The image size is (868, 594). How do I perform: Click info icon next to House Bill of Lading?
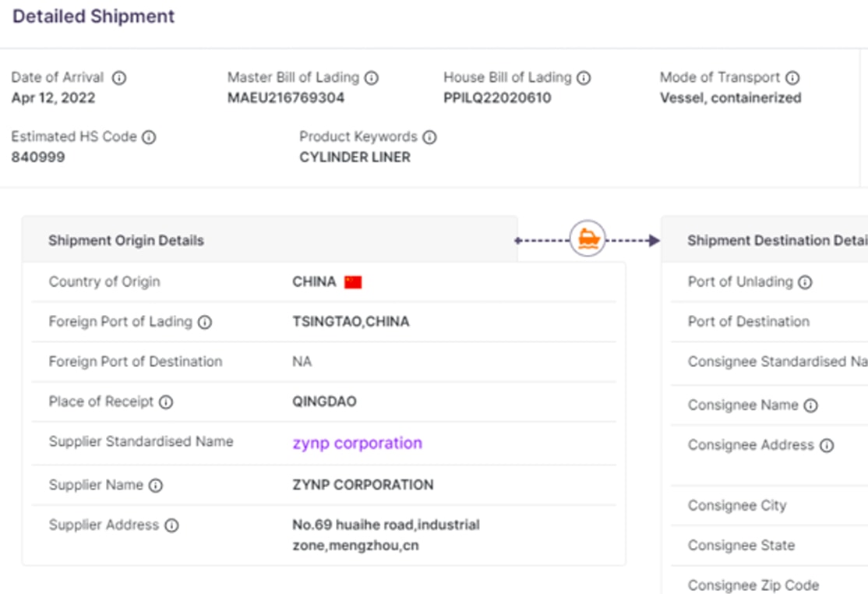584,78
